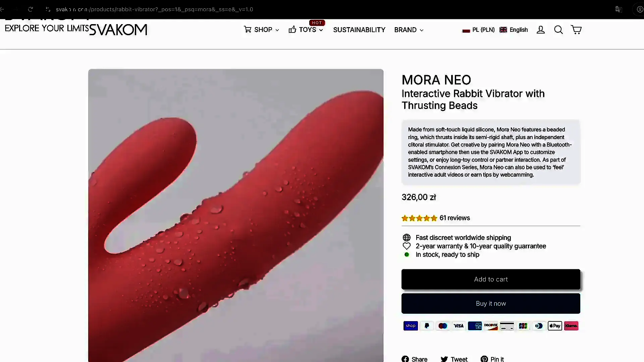Image resolution: width=644 pixels, height=362 pixels.
Task: Click the Add to cart button
Action: click(x=491, y=279)
